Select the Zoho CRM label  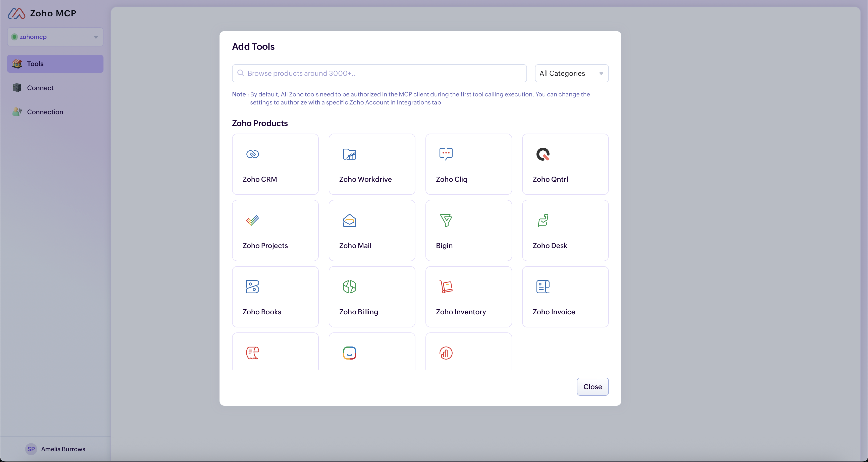point(259,179)
